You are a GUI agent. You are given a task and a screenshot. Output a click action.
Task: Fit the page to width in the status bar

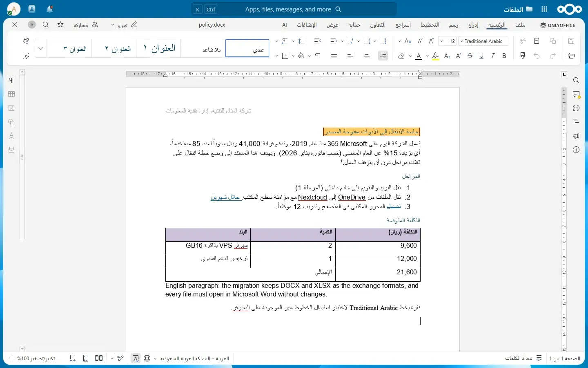click(73, 358)
